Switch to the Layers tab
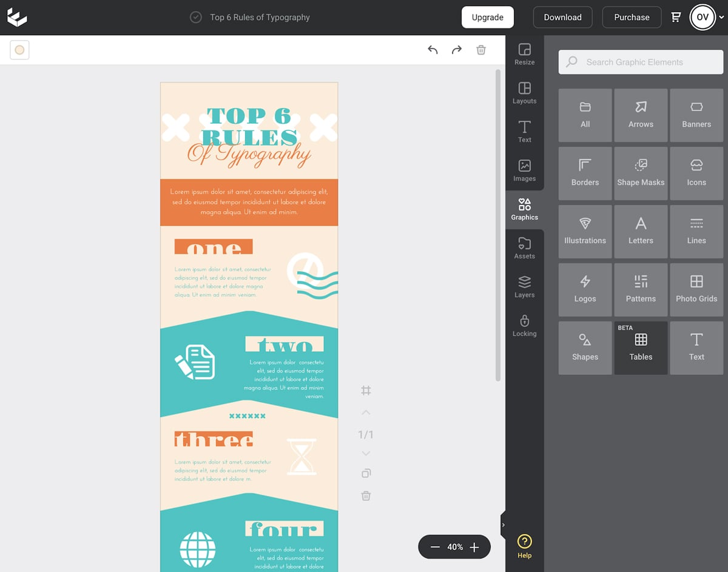Image resolution: width=728 pixels, height=572 pixels. point(525,287)
